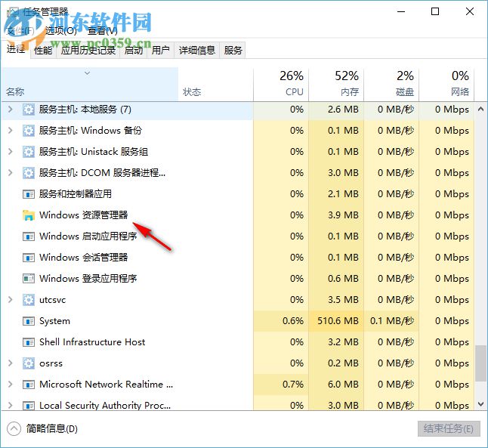Maximize the 任务管理器 window
This screenshot has width=488, height=448.
pos(435,11)
